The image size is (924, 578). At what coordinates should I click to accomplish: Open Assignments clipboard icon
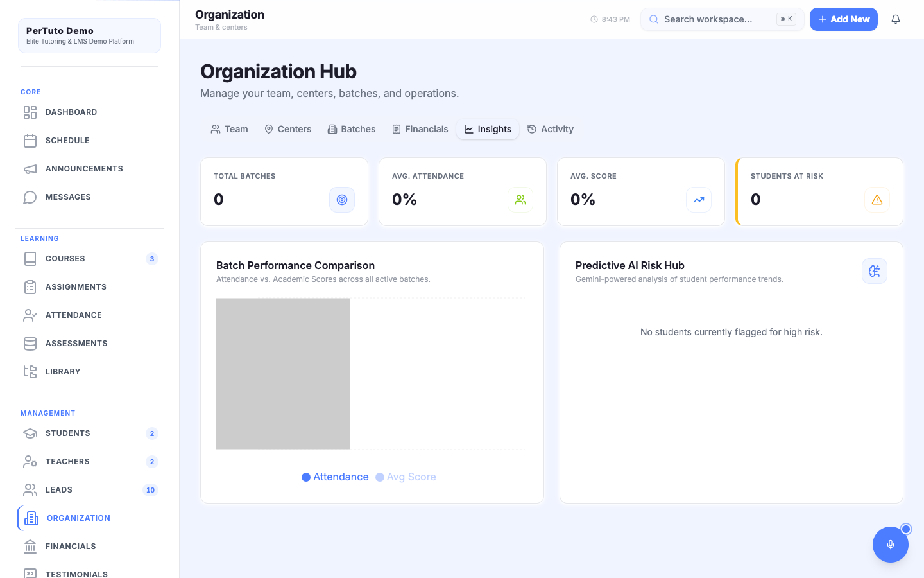pyautogui.click(x=30, y=287)
